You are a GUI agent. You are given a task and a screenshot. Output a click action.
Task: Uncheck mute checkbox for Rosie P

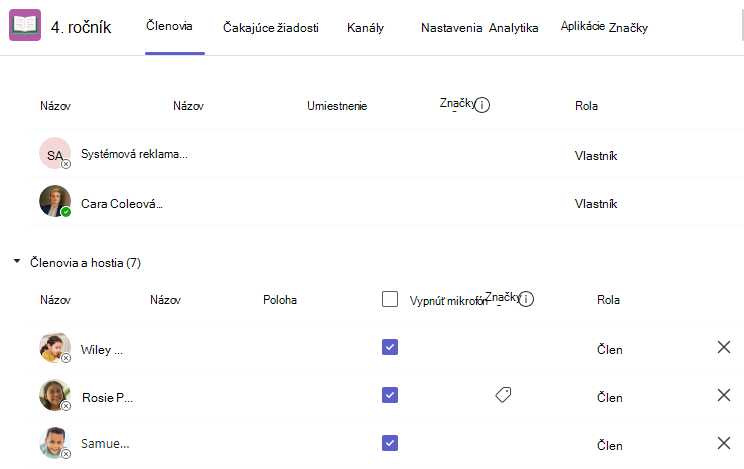click(x=390, y=395)
